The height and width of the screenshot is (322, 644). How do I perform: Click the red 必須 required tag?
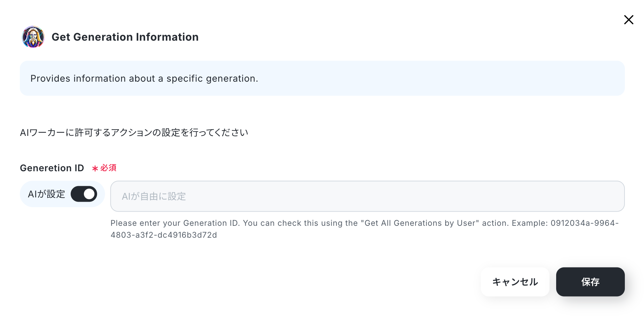tap(108, 168)
